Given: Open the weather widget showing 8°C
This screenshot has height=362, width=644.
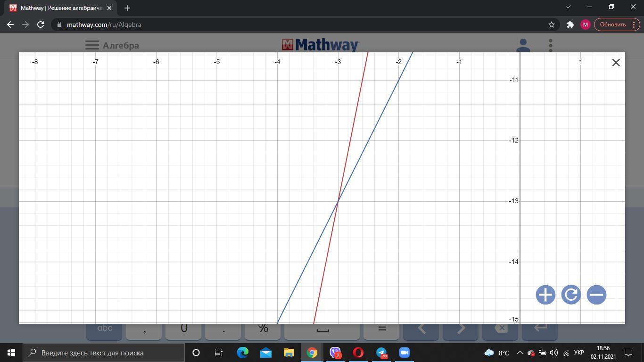Looking at the screenshot, I should [497, 353].
